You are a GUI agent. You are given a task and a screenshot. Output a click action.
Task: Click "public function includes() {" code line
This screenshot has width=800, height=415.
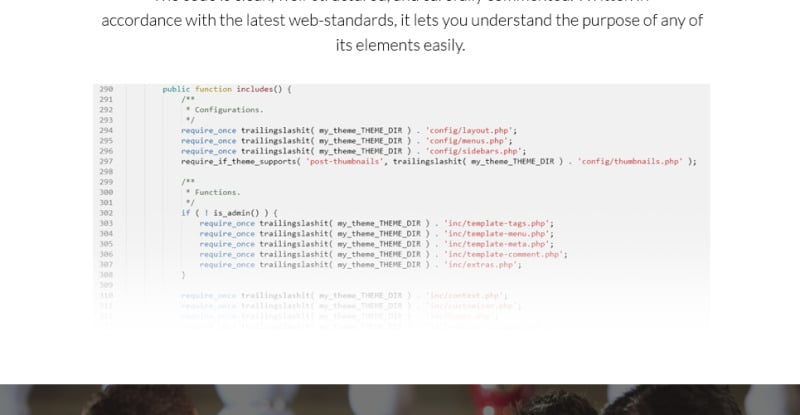pyautogui.click(x=227, y=89)
